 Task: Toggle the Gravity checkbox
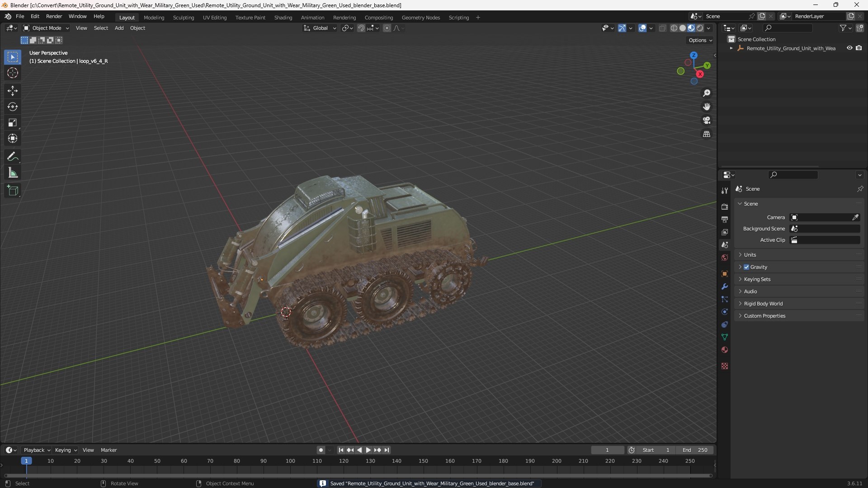[746, 267]
